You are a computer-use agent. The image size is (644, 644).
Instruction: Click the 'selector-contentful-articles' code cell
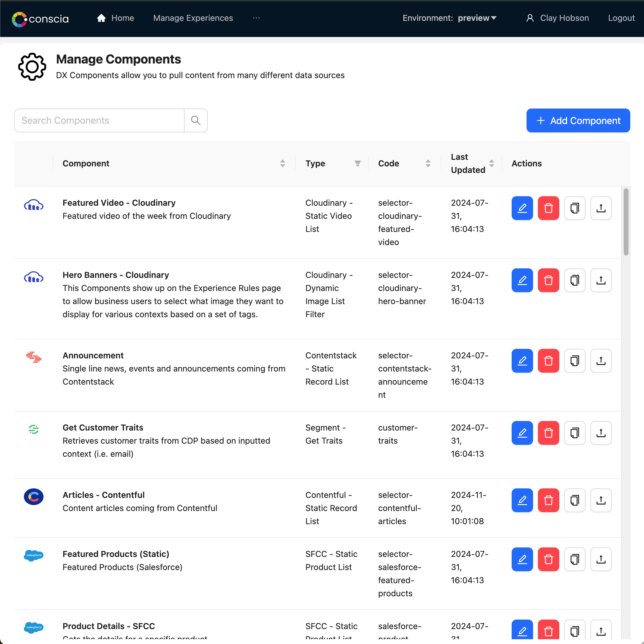click(x=399, y=508)
